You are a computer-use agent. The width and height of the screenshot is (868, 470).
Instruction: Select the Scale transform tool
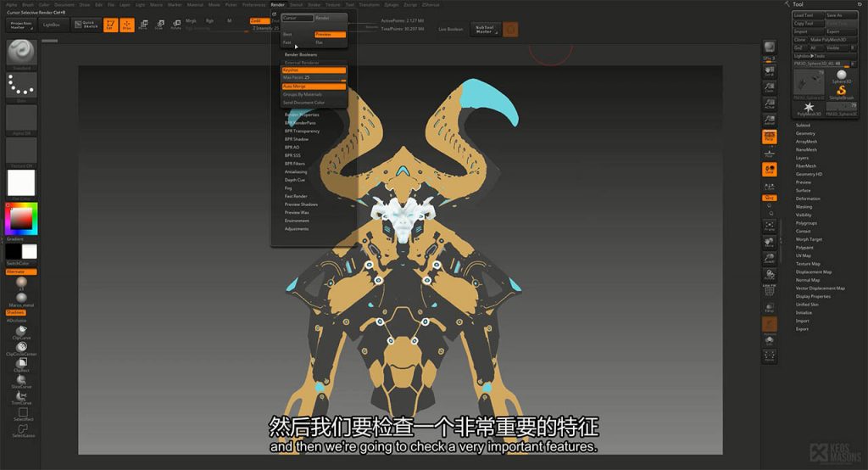pos(159,25)
